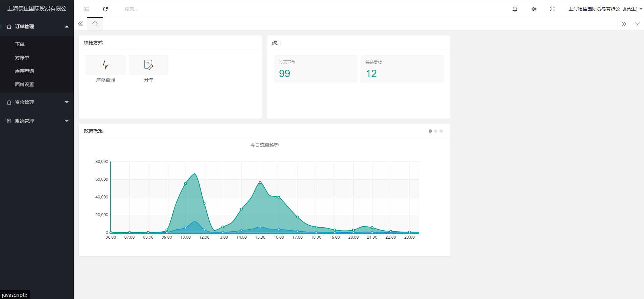This screenshot has height=299, width=644.
Task: Click the refresh icon in the top bar
Action: pos(105,9)
